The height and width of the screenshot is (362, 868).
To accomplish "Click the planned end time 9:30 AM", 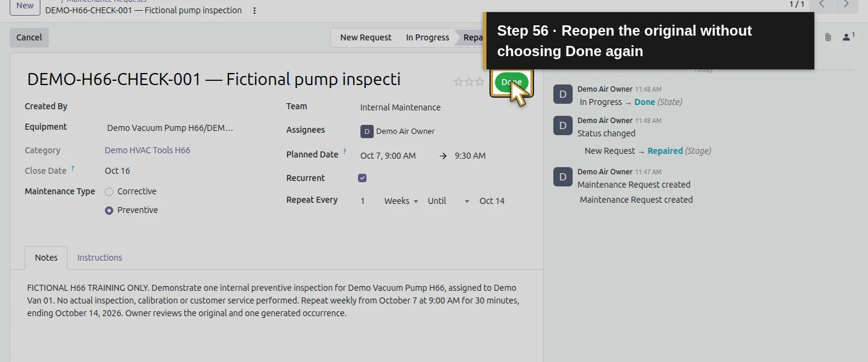I will pyautogui.click(x=470, y=156).
